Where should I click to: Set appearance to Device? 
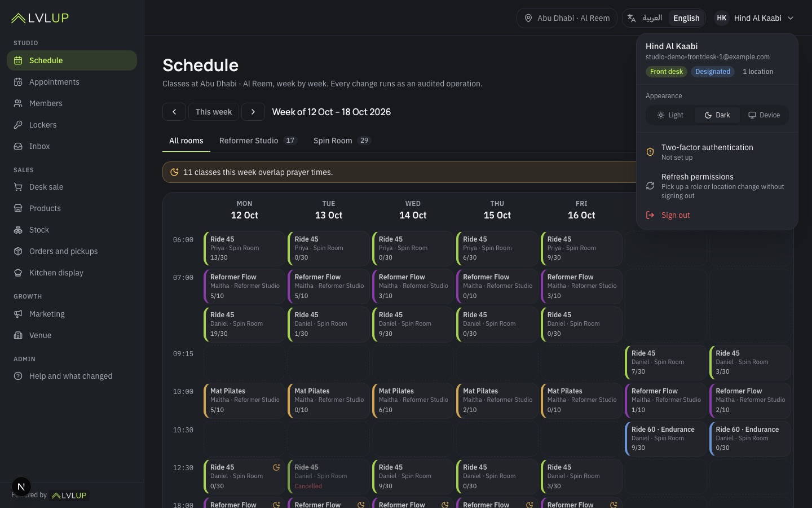(x=764, y=115)
